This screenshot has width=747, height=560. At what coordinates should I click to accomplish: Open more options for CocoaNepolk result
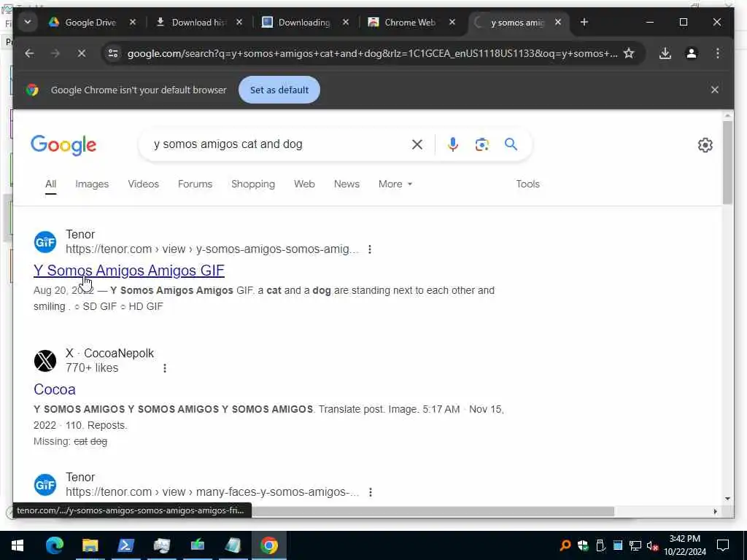pos(165,368)
